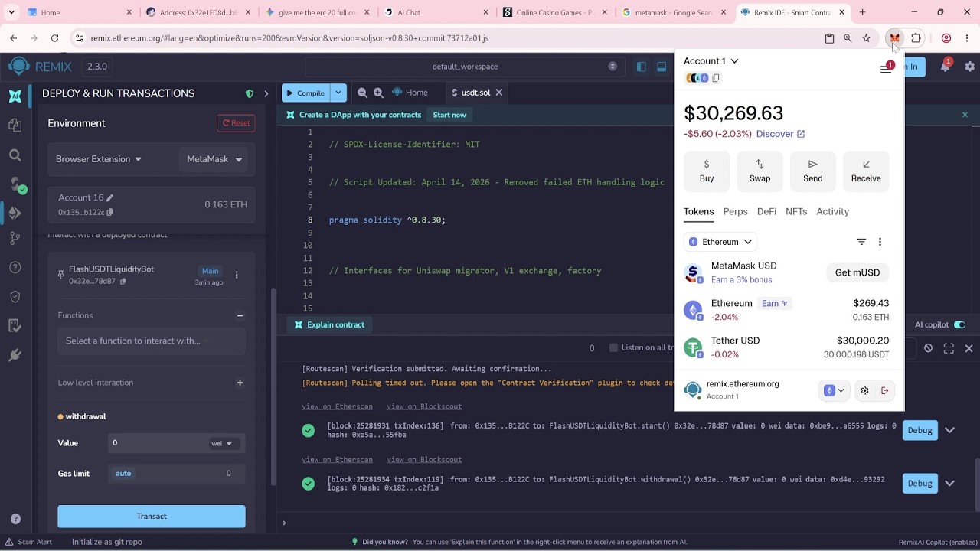Open the Discover link in MetaMask
The width and height of the screenshot is (980, 551).
(x=780, y=134)
